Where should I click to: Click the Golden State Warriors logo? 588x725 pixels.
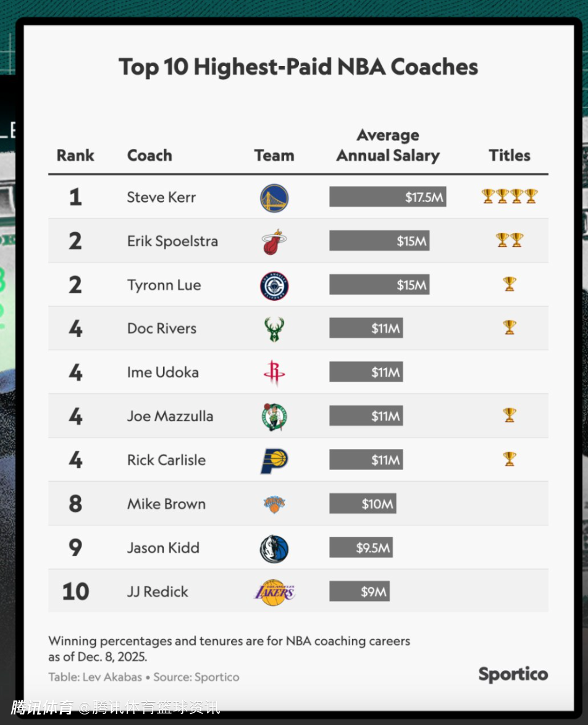click(274, 198)
